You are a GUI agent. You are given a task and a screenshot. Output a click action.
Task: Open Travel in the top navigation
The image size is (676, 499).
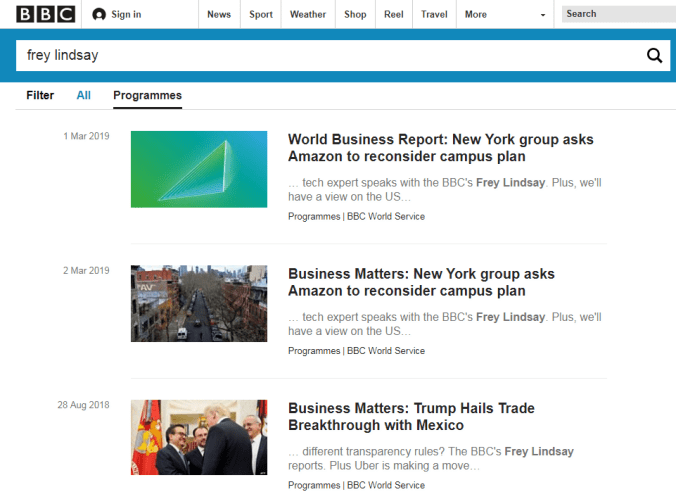[x=434, y=14]
